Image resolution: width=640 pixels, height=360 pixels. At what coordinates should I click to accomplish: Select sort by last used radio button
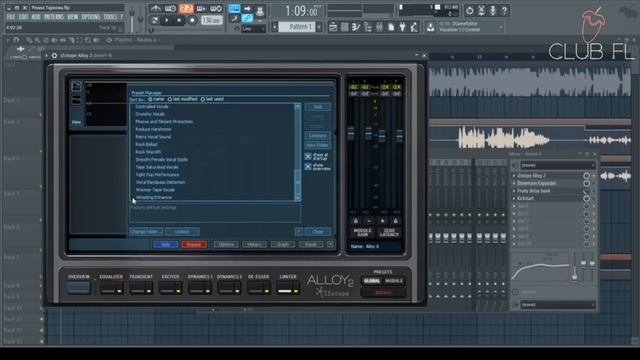(203, 99)
